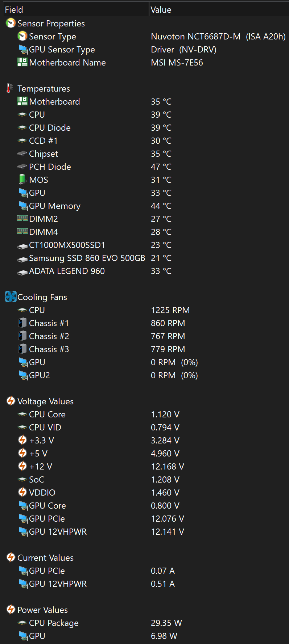Viewport: 289px width, 644px height.
Task: Click the lightning icon beside Voltage Values
Action: click(11, 401)
